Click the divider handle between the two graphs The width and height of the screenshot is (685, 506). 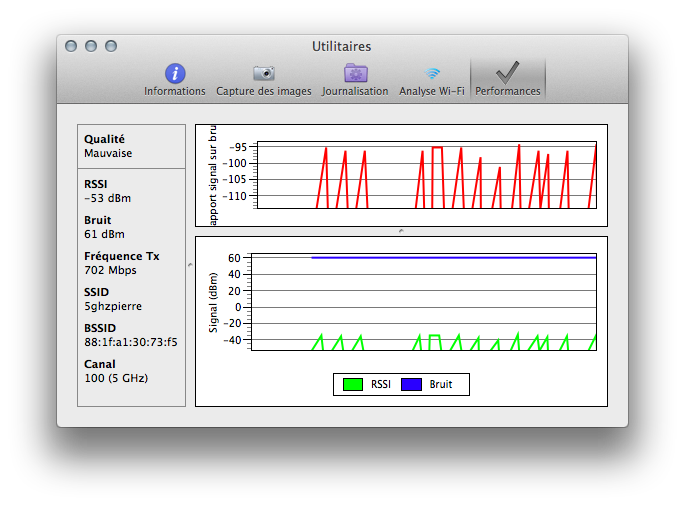401,231
